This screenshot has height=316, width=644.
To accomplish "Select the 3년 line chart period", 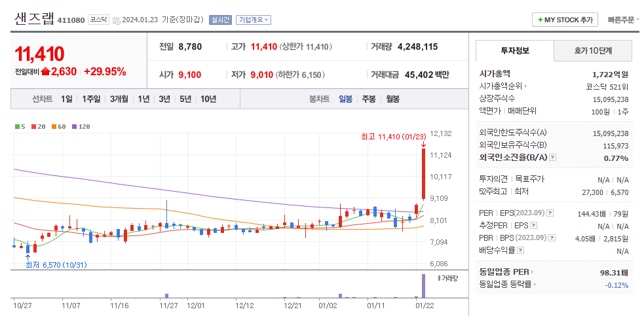I will [x=165, y=99].
